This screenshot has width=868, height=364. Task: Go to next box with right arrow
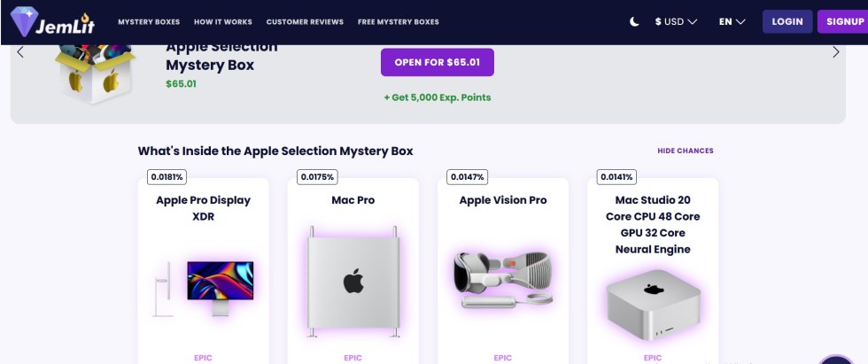pos(835,53)
